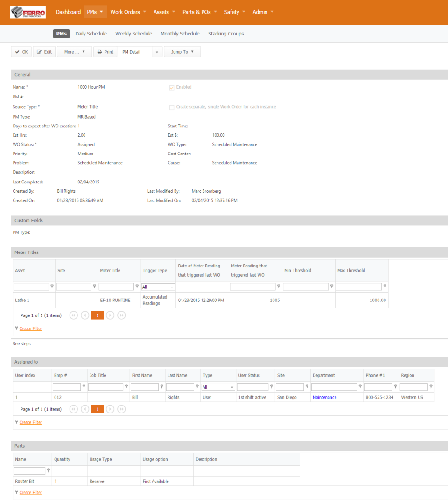Viewport: 448px width, 504px height.
Task: Click the Print button
Action: click(105, 52)
